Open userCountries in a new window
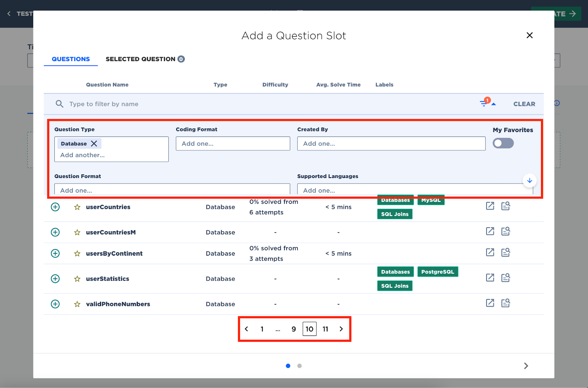 click(x=490, y=206)
